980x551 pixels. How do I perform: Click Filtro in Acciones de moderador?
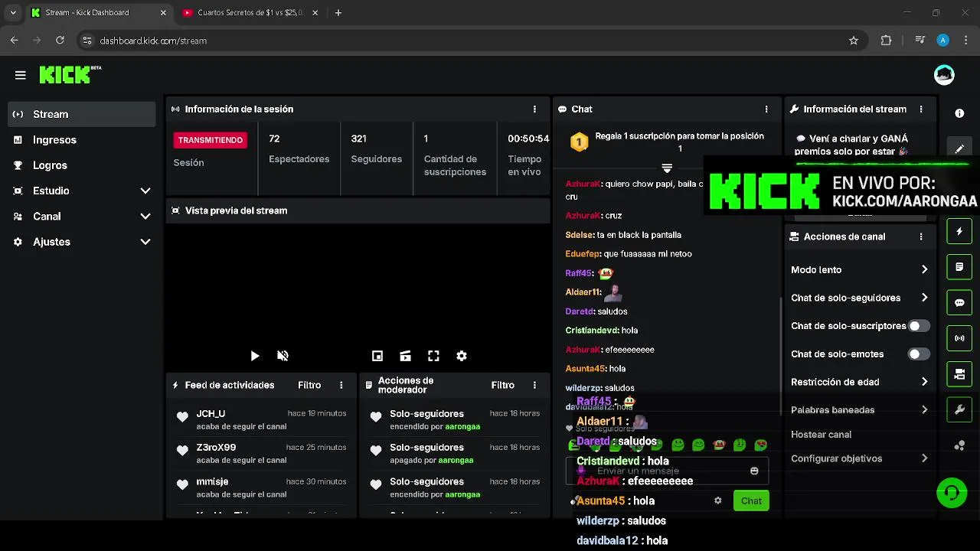[503, 385]
